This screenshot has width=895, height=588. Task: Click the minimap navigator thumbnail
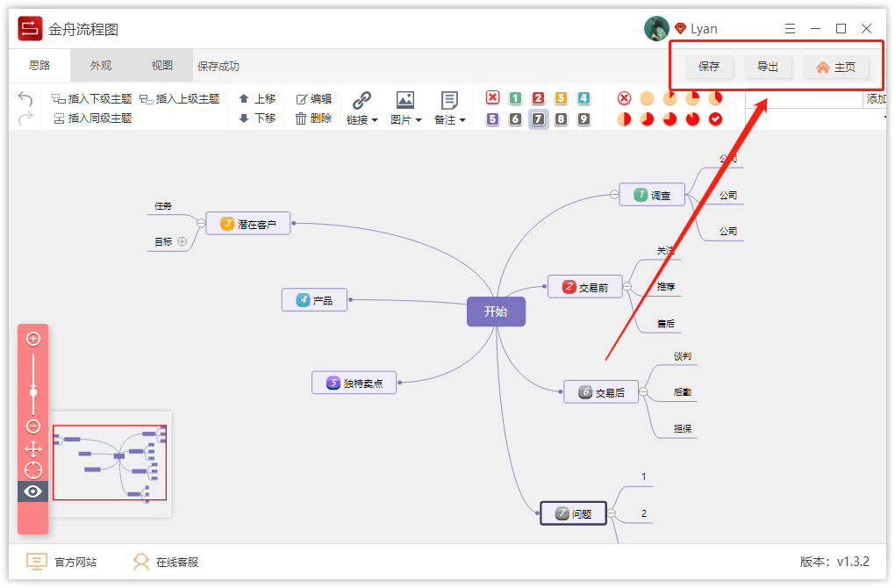click(110, 463)
